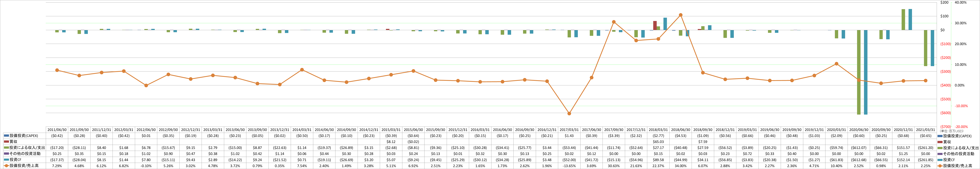Click blue 設備投資(CAPEX) swatch in right legend
The width and height of the screenshot is (980, 169).
[940, 136]
